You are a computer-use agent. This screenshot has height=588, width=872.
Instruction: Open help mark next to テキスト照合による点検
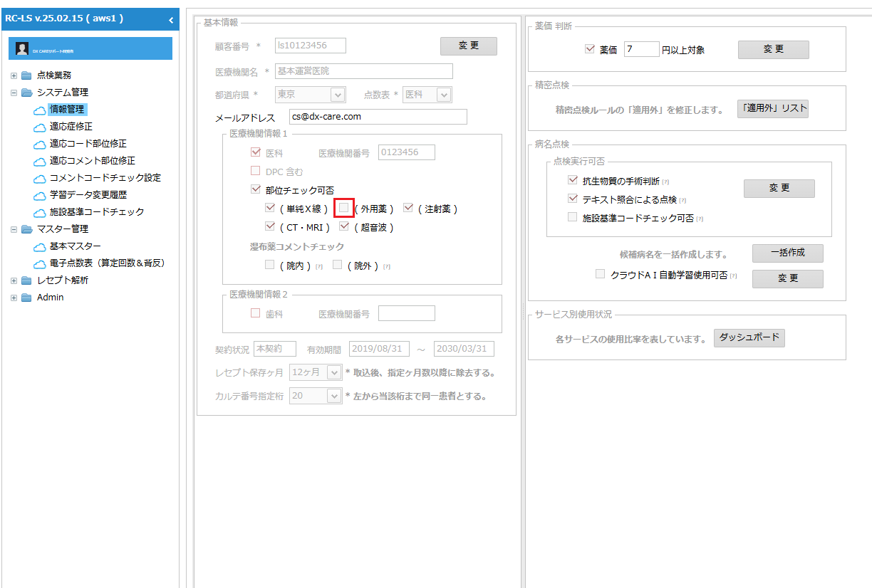pyautogui.click(x=682, y=201)
